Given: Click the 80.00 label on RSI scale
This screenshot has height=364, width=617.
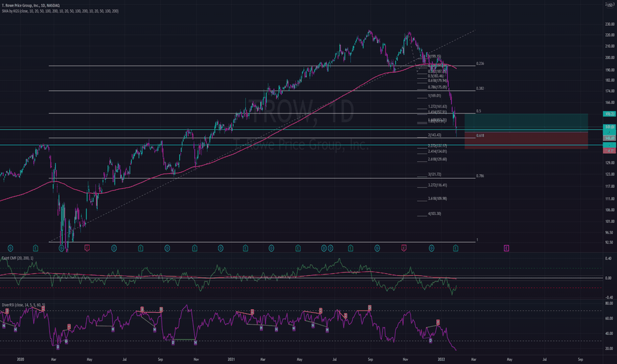Looking at the screenshot, I should click(x=609, y=303).
